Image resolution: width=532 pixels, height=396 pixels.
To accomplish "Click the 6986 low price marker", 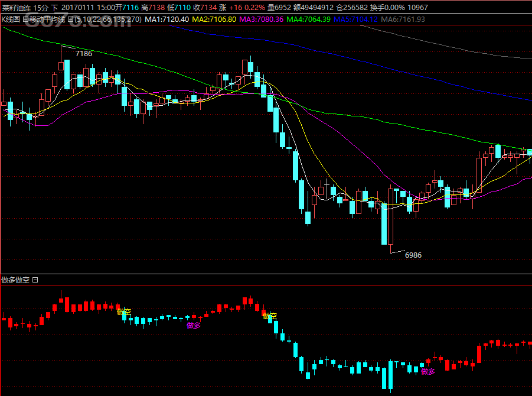I will (413, 255).
